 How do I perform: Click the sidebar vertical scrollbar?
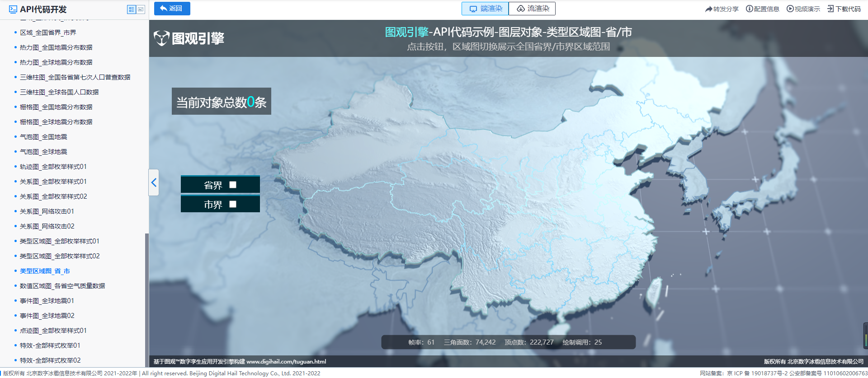tap(146, 300)
